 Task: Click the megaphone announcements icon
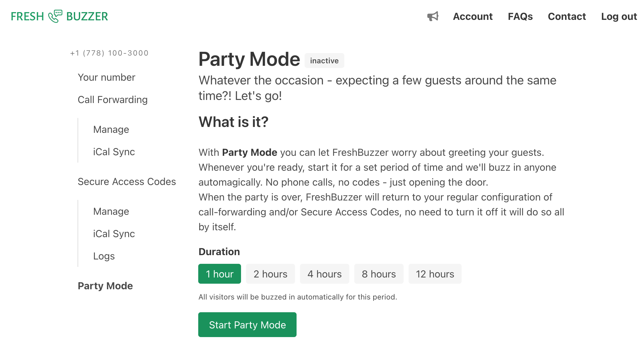[433, 16]
